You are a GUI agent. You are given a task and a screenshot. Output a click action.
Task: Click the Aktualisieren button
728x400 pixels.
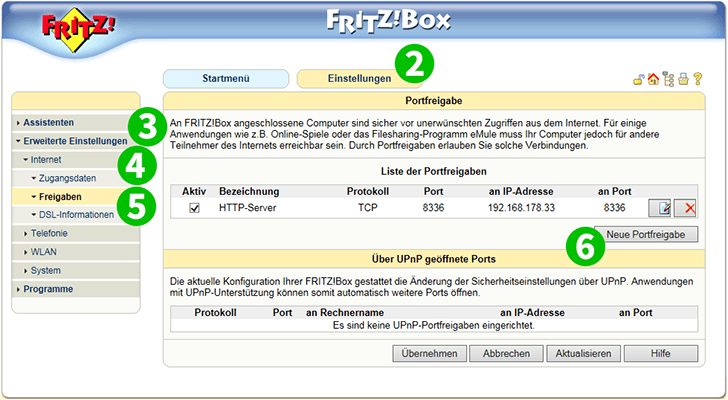coord(583,354)
